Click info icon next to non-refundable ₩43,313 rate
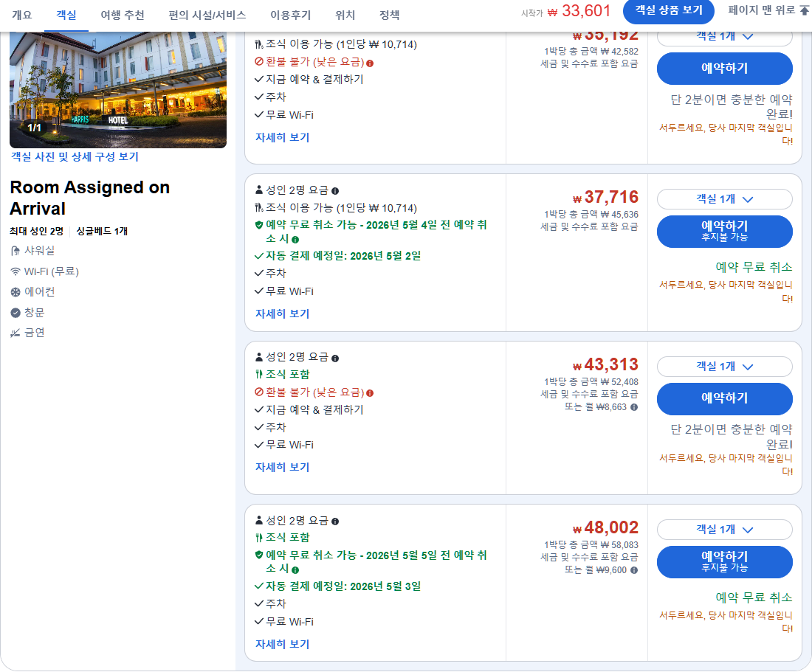Viewport: 812px width, 672px height. (370, 393)
